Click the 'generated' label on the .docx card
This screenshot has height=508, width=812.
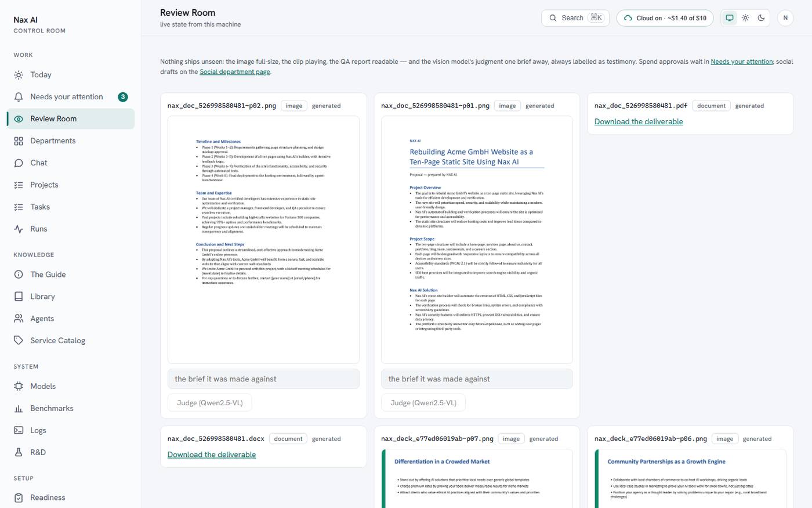[x=327, y=439]
